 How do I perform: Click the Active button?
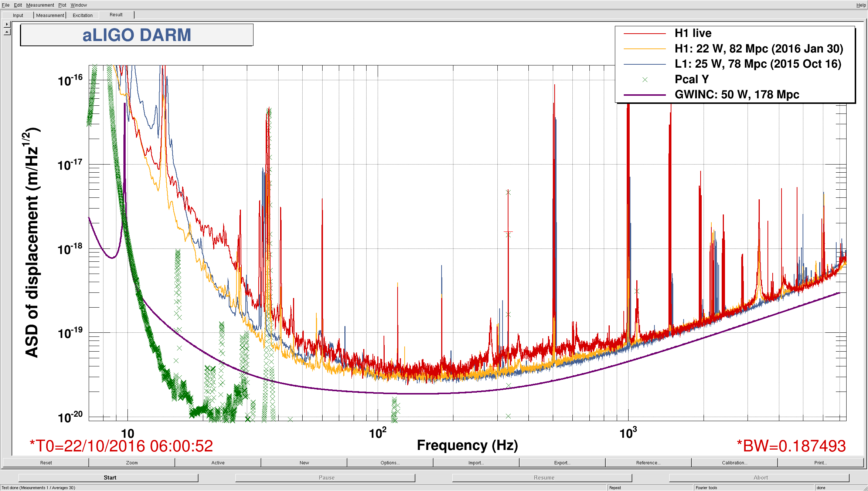(218, 463)
